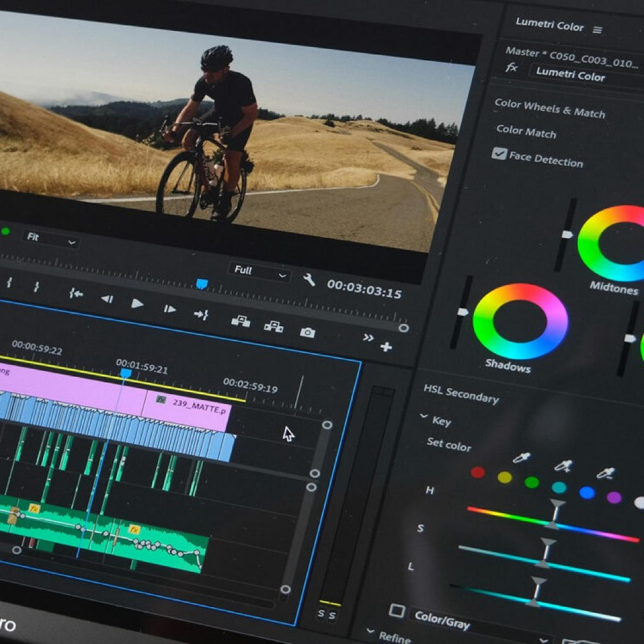Pick the blue color swatch
644x644 pixels.
587,492
